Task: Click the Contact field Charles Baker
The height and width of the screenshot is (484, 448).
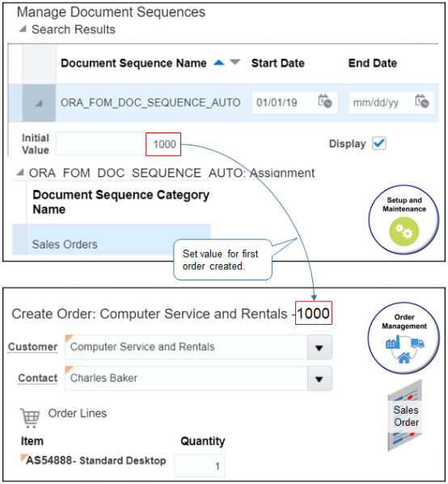Action: [186, 378]
